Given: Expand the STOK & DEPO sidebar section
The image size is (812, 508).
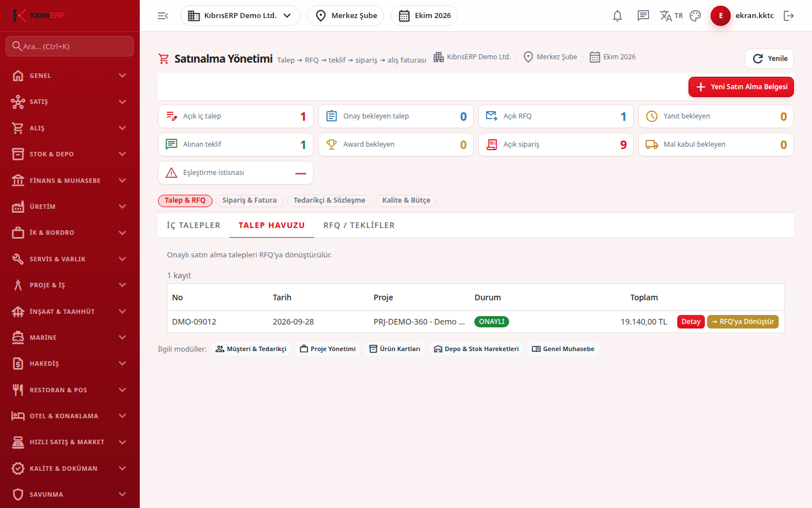Looking at the screenshot, I should [x=69, y=154].
